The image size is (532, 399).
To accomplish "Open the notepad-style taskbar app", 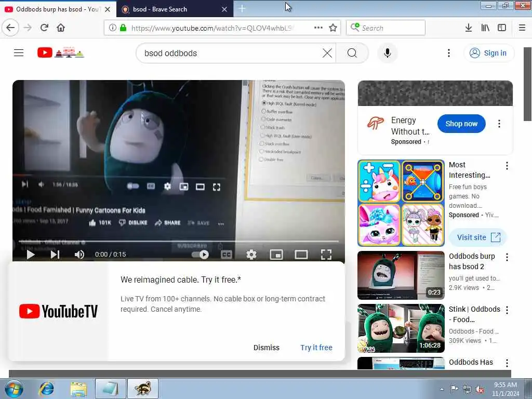I will tap(110, 389).
